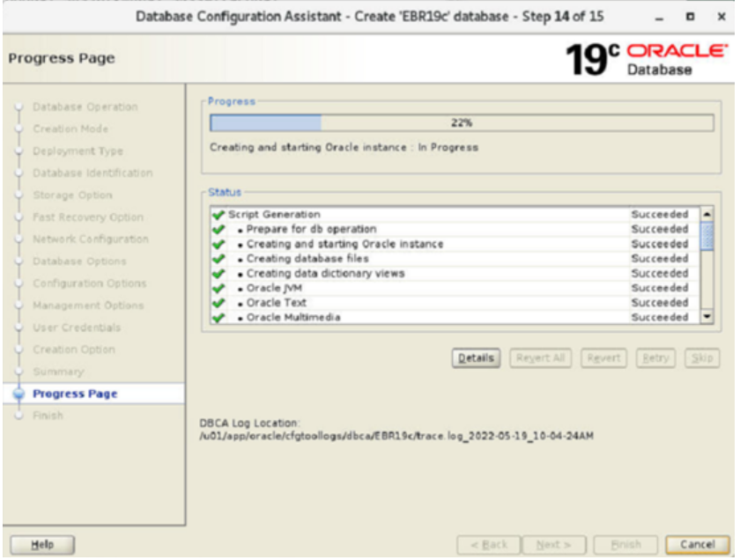Select Creation Mode step in sidebar
The width and height of the screenshot is (740, 560).
(x=70, y=129)
